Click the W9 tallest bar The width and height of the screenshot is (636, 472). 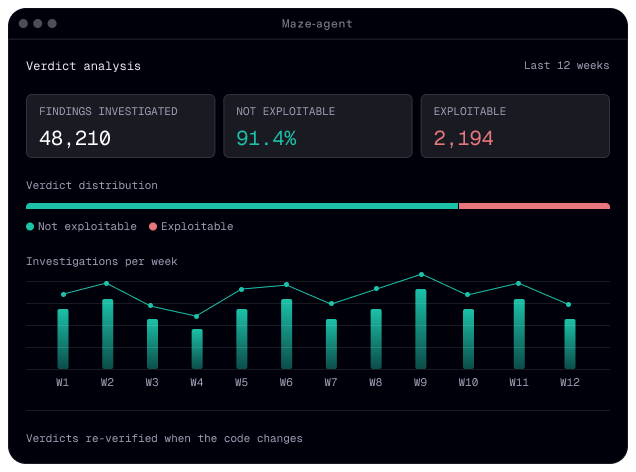421,329
